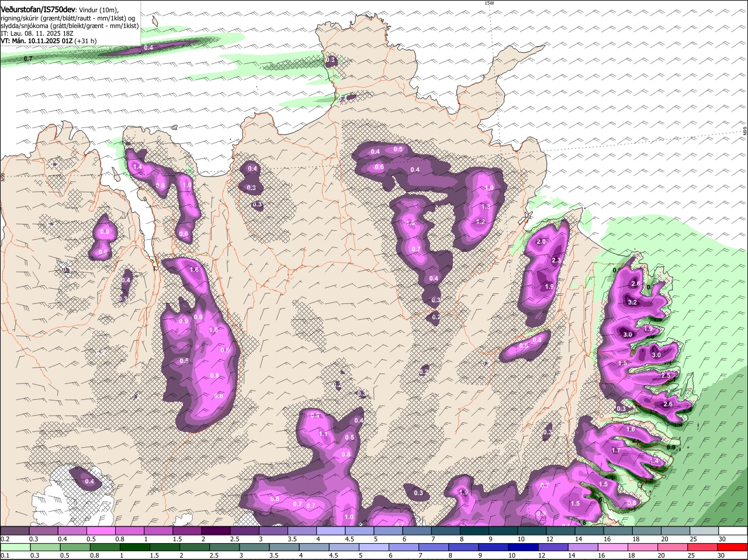Click the 0.1 label in lower legend row
This screenshot has width=748, height=560.
(x=5, y=555)
